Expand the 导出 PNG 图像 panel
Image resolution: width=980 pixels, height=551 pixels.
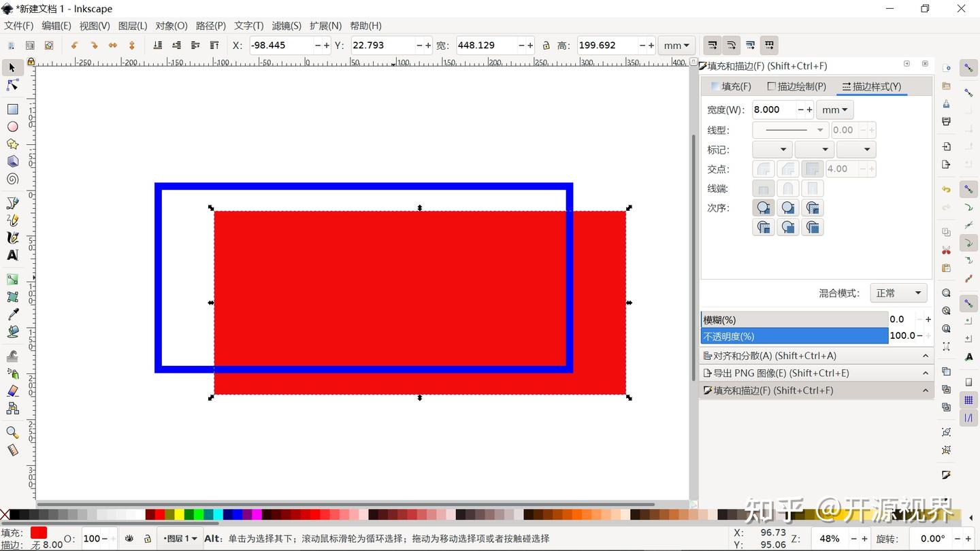(817, 373)
